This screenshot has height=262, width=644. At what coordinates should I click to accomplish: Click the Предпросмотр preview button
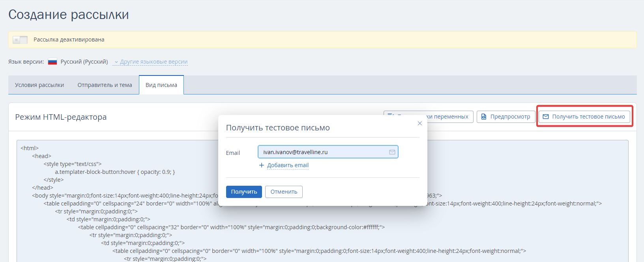tap(506, 117)
